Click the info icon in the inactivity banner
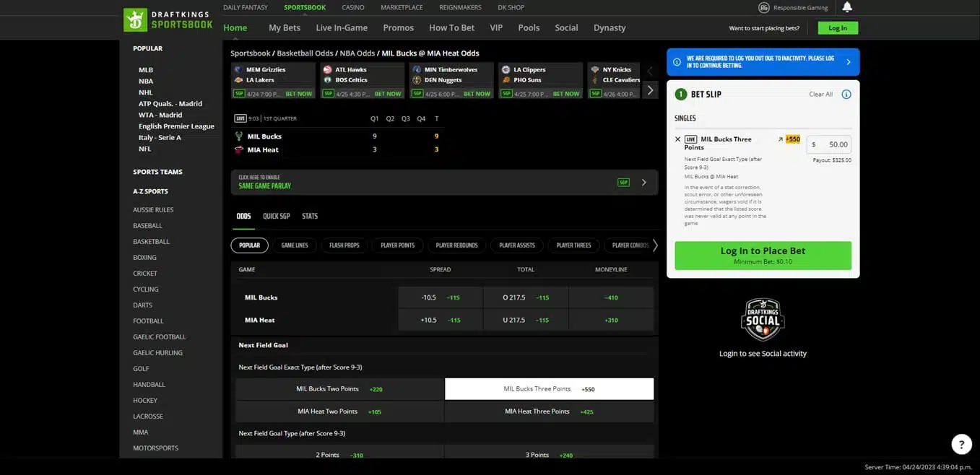Viewport: 980px width, 475px height. click(x=677, y=62)
